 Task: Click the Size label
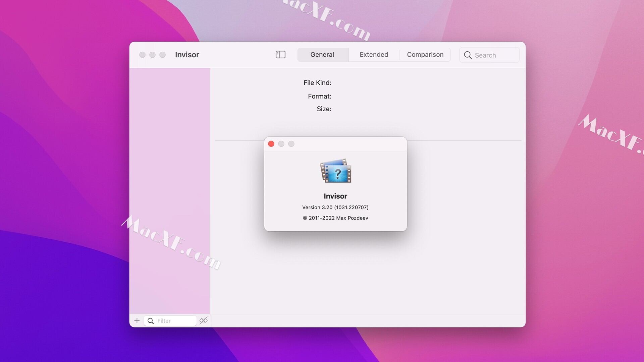point(323,109)
